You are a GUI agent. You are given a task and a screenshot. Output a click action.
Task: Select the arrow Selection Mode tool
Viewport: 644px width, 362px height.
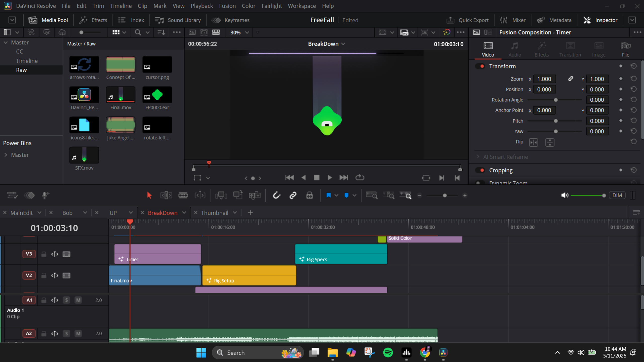click(x=149, y=195)
